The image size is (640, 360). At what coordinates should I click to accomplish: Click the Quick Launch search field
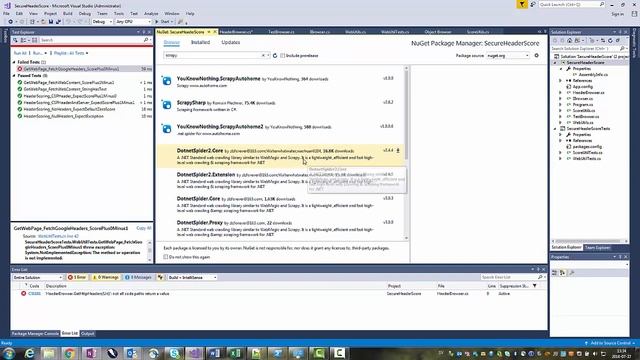coord(571,4)
